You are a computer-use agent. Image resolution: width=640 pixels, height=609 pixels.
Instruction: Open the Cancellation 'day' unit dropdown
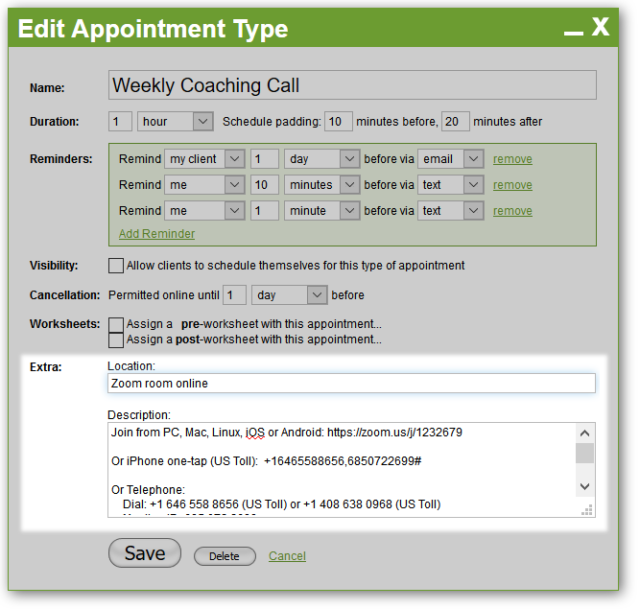click(x=289, y=295)
